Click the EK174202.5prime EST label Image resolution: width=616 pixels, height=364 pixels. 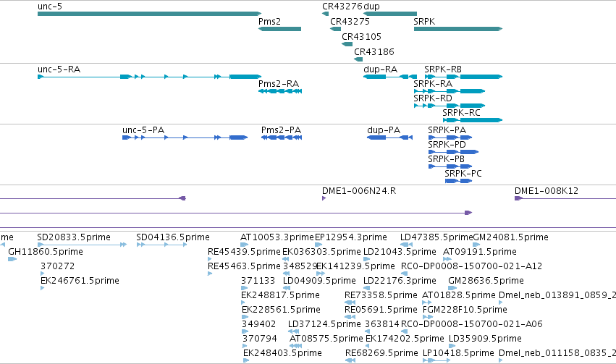click(x=405, y=339)
